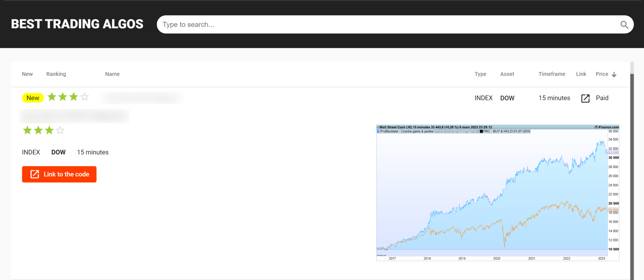Click the blurred algorithm name in row
644x280 pixels.
pos(142,98)
